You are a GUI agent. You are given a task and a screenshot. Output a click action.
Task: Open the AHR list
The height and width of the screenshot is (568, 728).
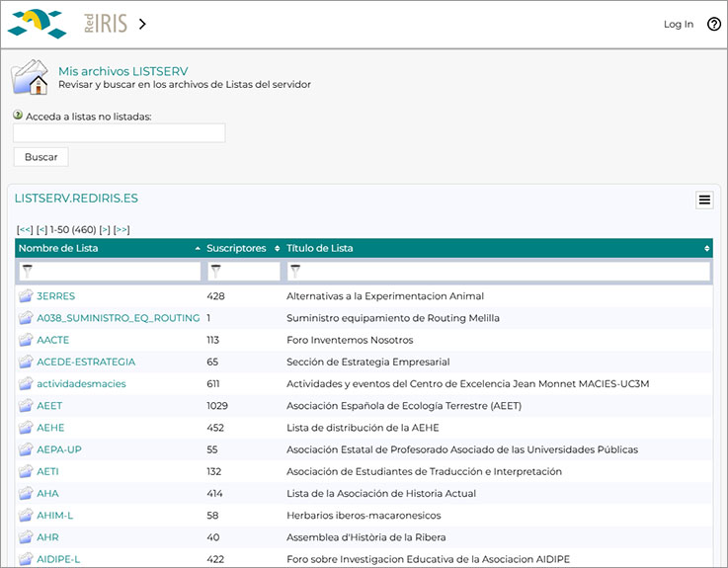pos(47,537)
